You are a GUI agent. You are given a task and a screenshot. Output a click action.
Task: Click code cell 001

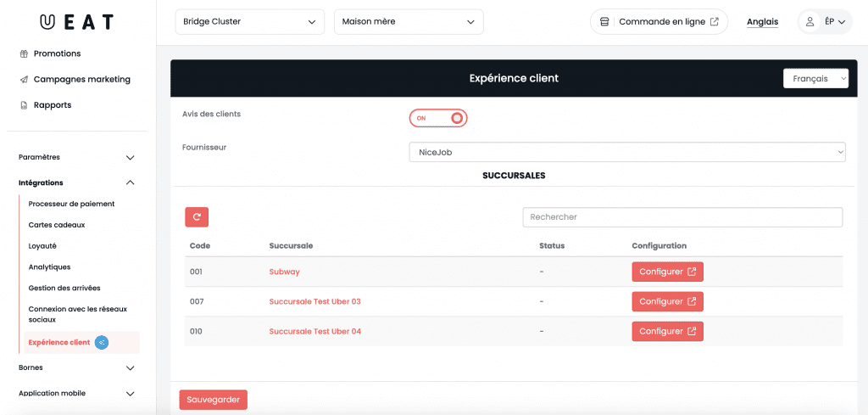(196, 272)
